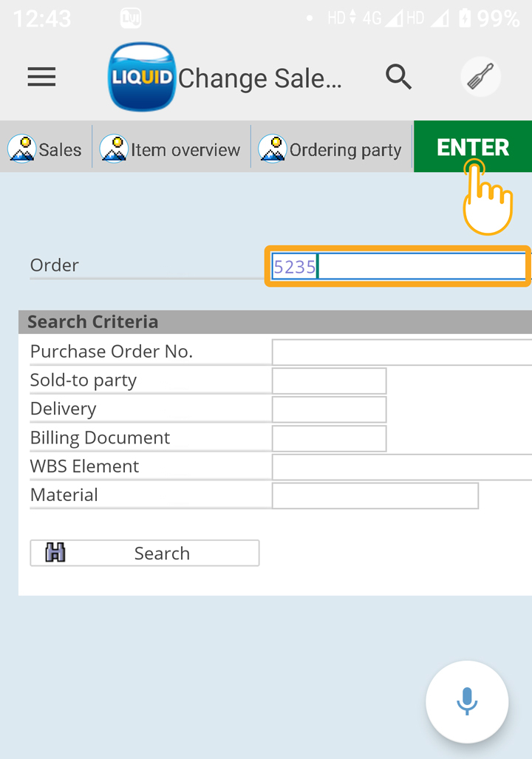
Task: Click the WBS Element text box
Action: click(x=401, y=467)
